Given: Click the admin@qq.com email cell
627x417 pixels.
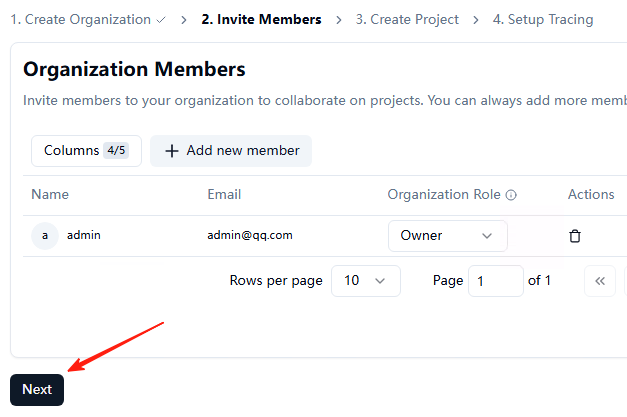Looking at the screenshot, I should point(250,236).
